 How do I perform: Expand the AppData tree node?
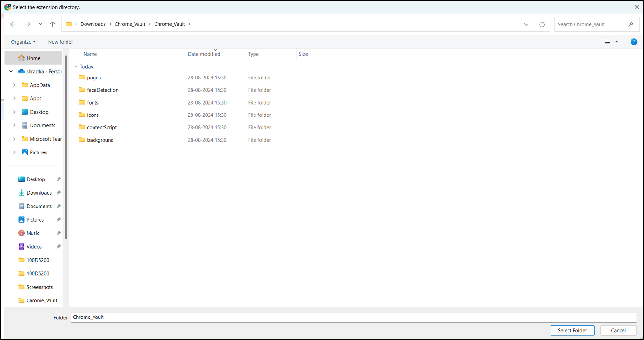click(14, 85)
